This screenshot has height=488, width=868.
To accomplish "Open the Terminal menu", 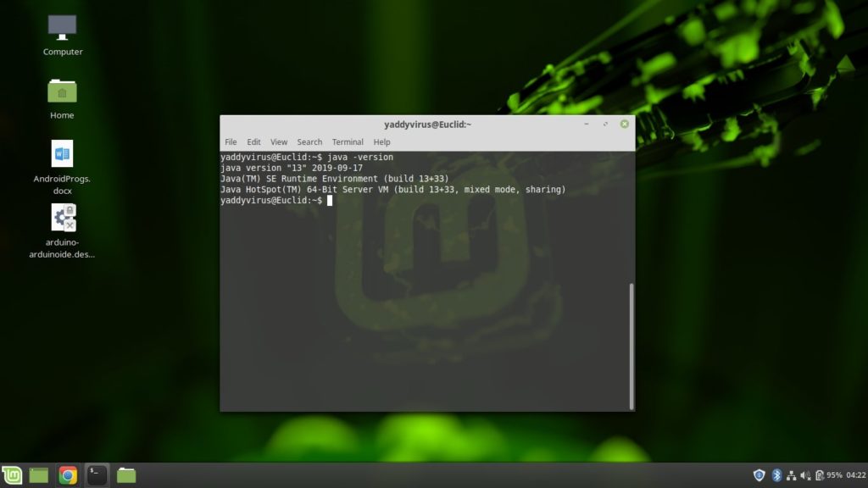I will [347, 141].
